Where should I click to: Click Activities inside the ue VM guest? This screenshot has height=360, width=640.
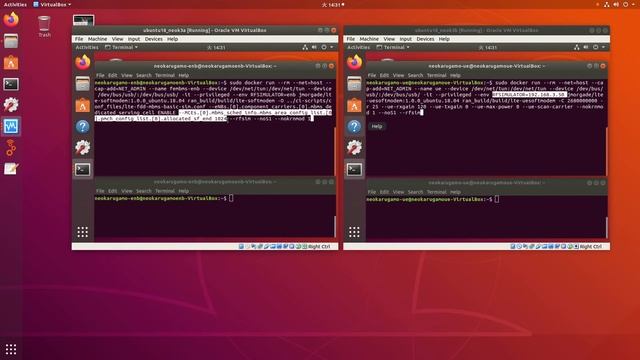pos(358,47)
